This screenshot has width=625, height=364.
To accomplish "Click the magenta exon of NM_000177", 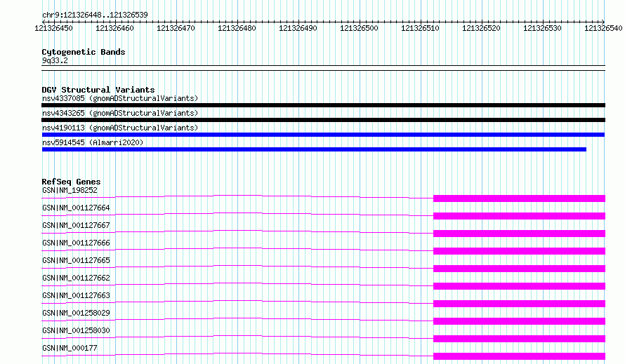I will (520, 356).
